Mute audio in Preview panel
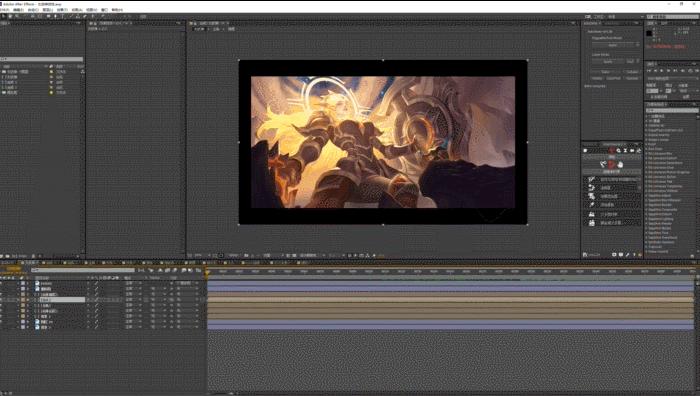Screen dimensions: 700x396 682,71
